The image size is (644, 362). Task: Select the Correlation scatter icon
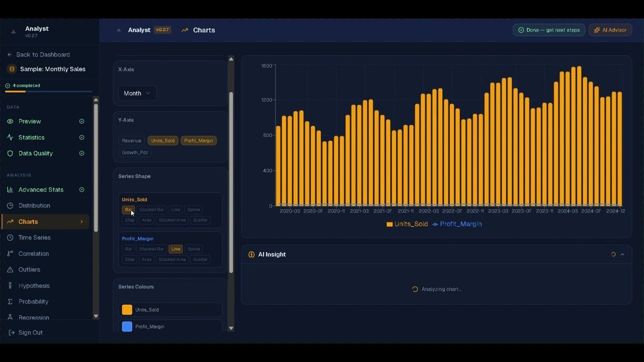(x=11, y=253)
